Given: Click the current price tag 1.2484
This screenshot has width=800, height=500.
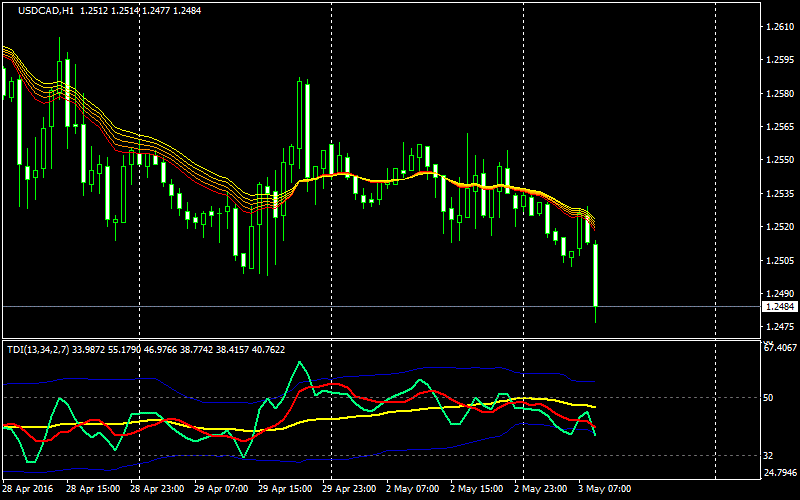Looking at the screenshot, I should pos(778,306).
